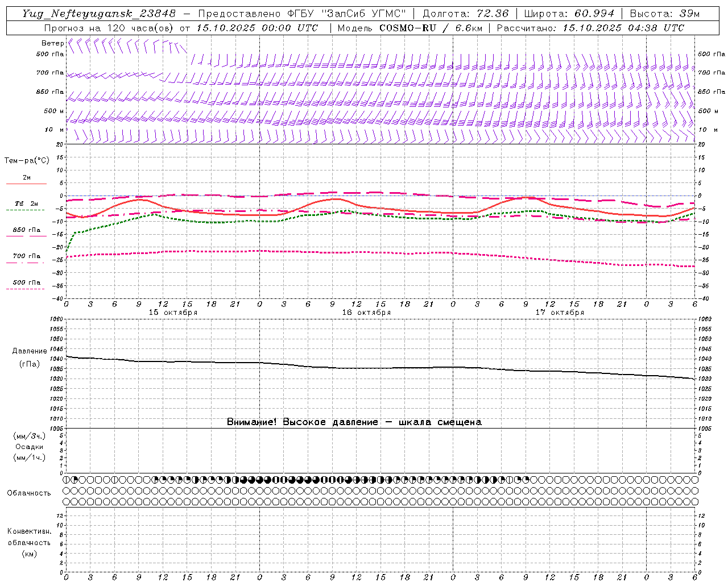Click the '2м' temperature legend entry
This screenshot has height=582, width=728.
click(27, 178)
